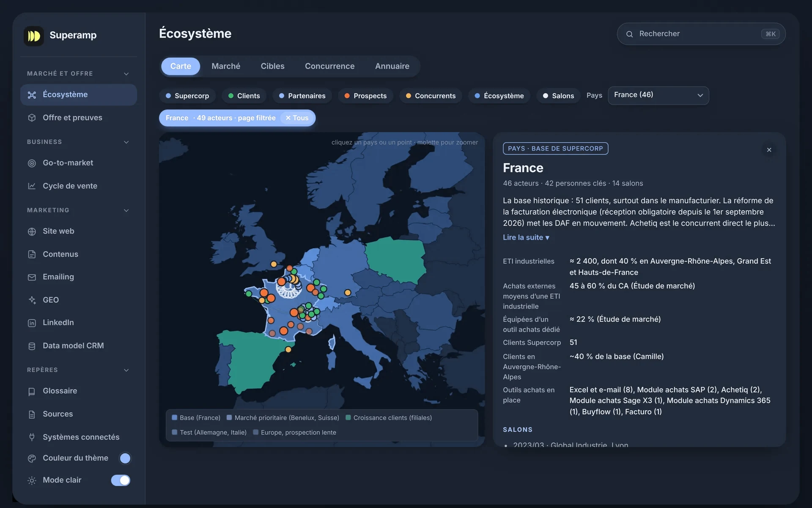Click the Systèmes connectés plug icon

click(x=32, y=437)
